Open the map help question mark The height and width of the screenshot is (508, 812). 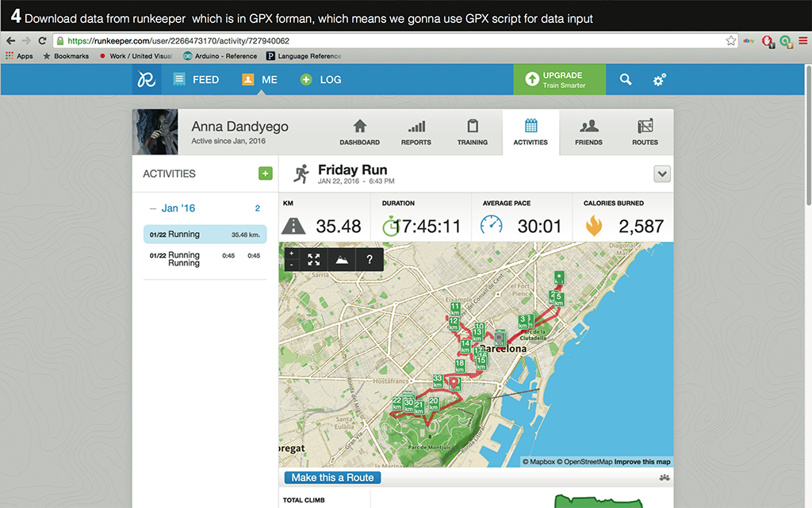pyautogui.click(x=370, y=259)
